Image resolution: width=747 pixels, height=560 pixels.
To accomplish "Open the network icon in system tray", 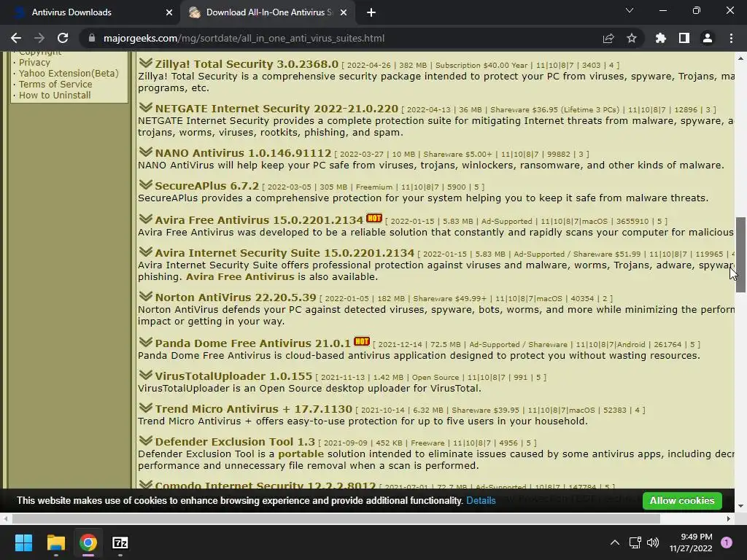I will click(635, 542).
